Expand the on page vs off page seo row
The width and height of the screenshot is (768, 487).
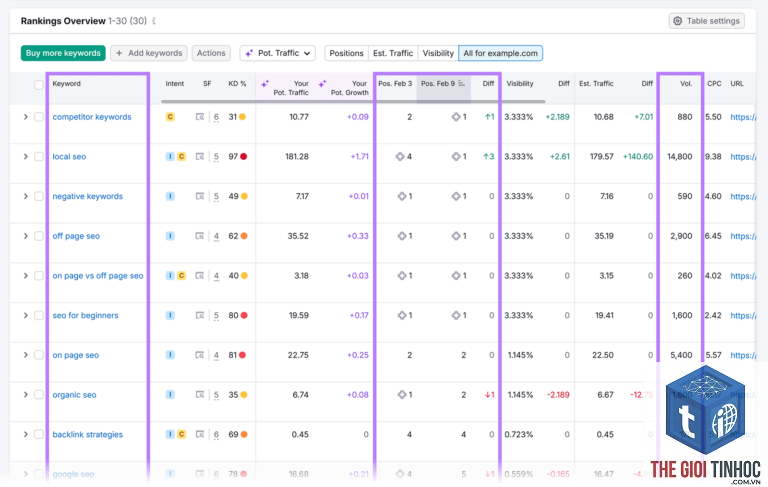25,276
